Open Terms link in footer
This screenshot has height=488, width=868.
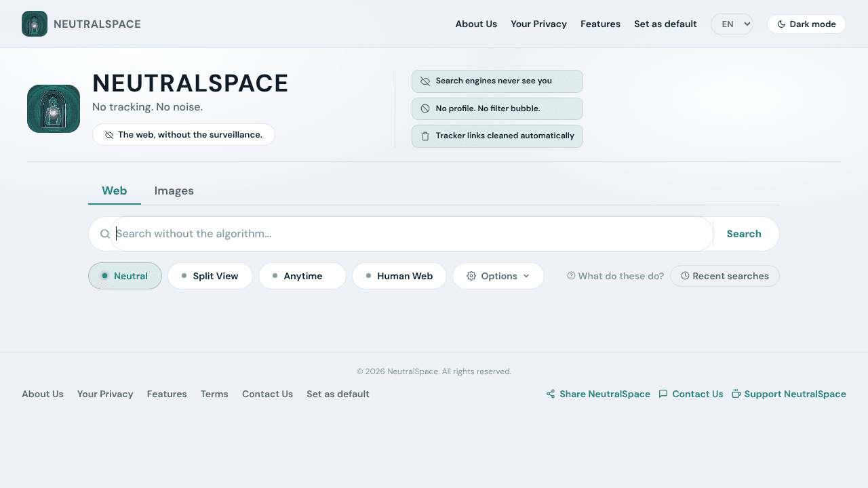(x=214, y=394)
